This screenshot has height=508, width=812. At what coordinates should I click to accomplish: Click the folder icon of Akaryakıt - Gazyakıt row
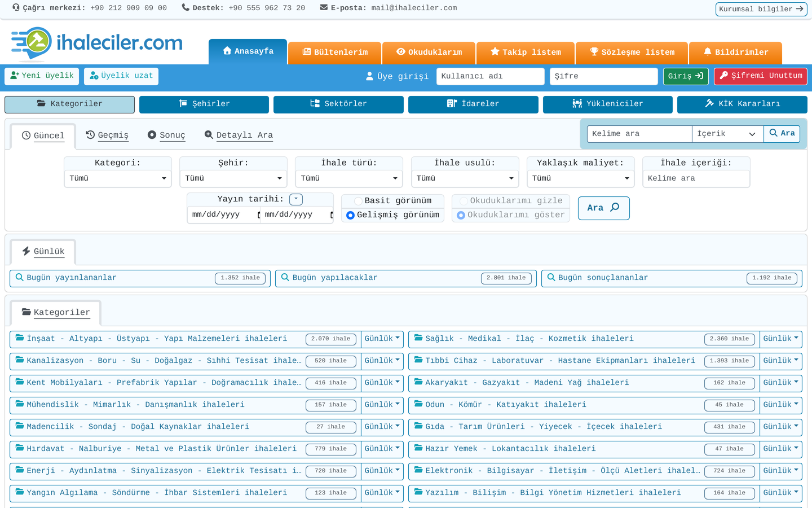(x=418, y=382)
